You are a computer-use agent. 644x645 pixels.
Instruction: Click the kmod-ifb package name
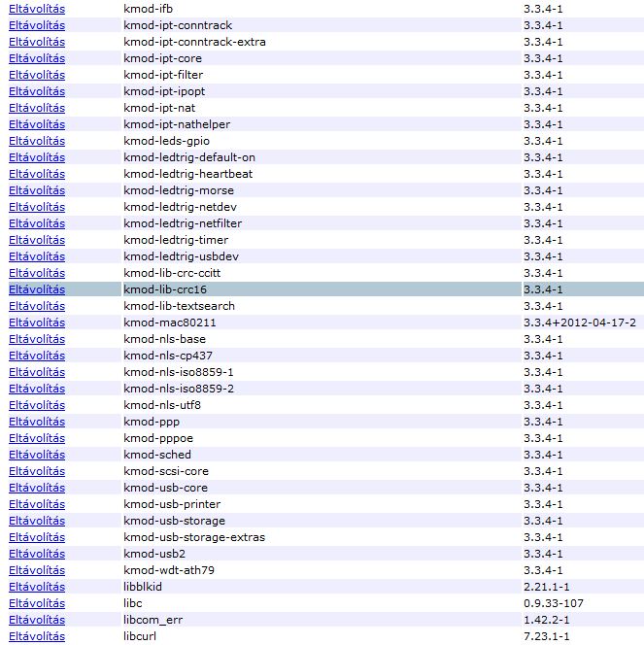[148, 9]
